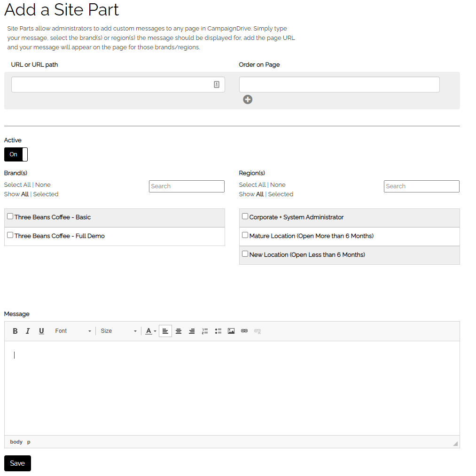Select All brands link

(x=17, y=184)
